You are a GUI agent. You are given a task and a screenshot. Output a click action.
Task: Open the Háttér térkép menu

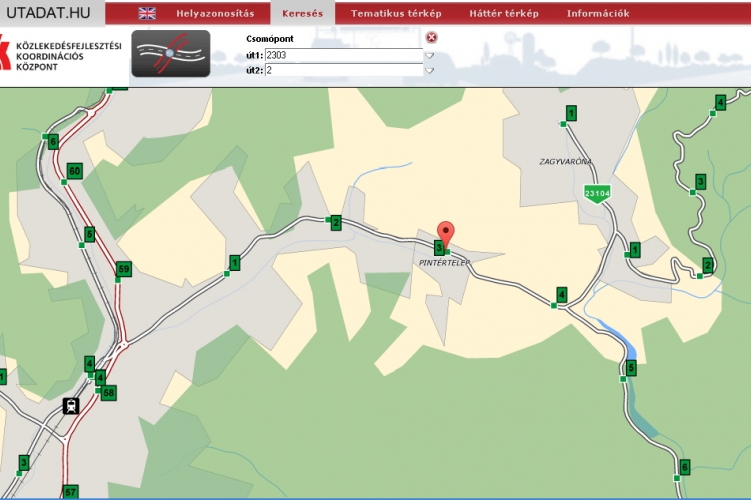click(x=504, y=13)
